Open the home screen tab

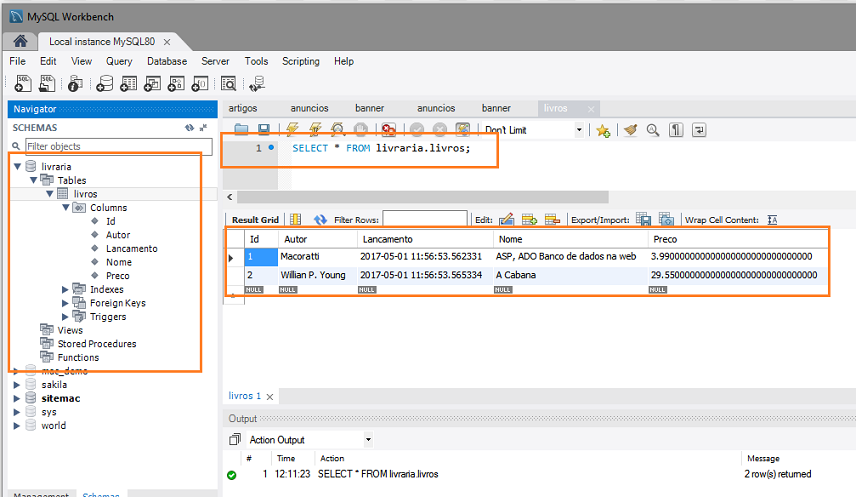20,41
